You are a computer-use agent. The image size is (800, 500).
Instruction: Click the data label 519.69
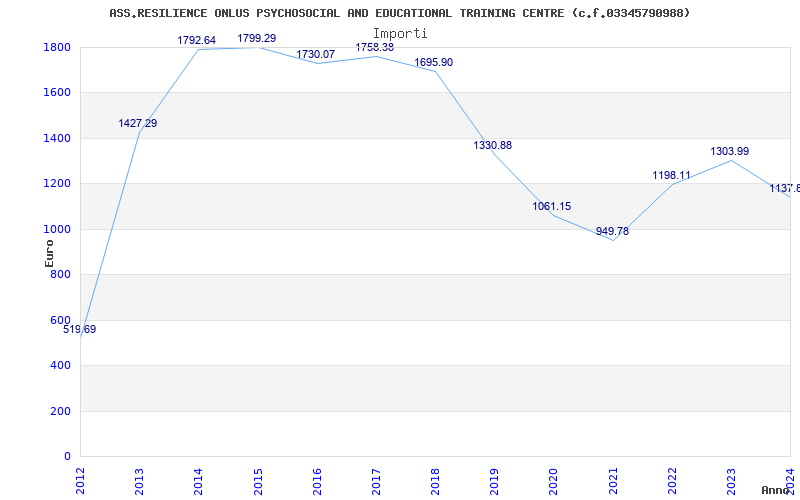pyautogui.click(x=80, y=330)
